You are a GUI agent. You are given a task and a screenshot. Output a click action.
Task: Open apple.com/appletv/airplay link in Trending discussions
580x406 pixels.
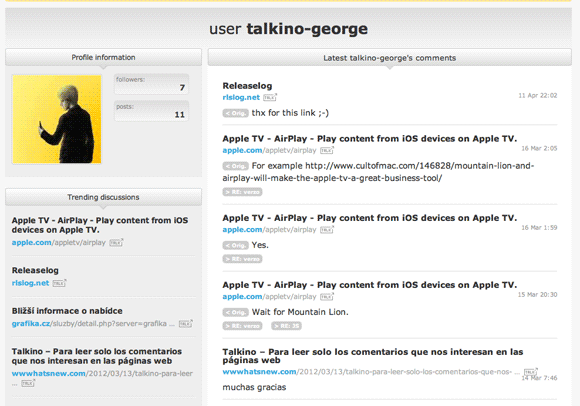coord(59,243)
